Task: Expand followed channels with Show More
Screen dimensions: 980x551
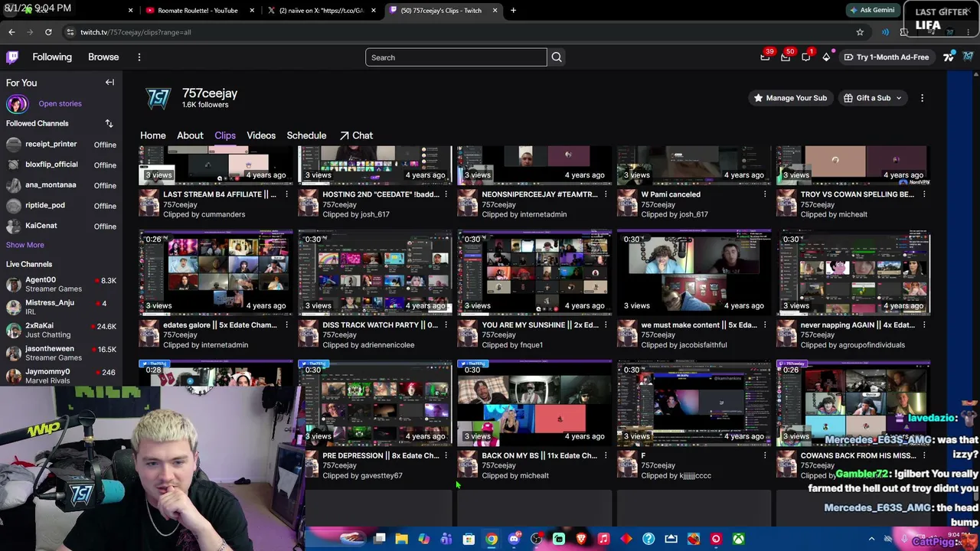Action: [x=25, y=245]
